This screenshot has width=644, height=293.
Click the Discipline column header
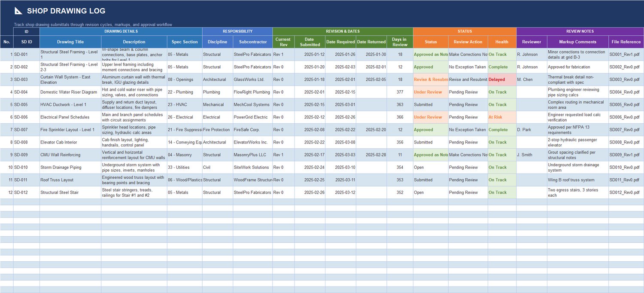point(217,42)
